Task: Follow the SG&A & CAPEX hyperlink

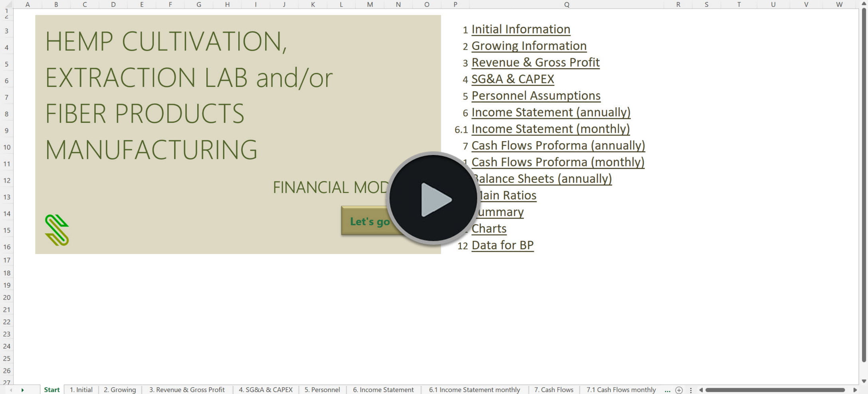Action: point(512,79)
